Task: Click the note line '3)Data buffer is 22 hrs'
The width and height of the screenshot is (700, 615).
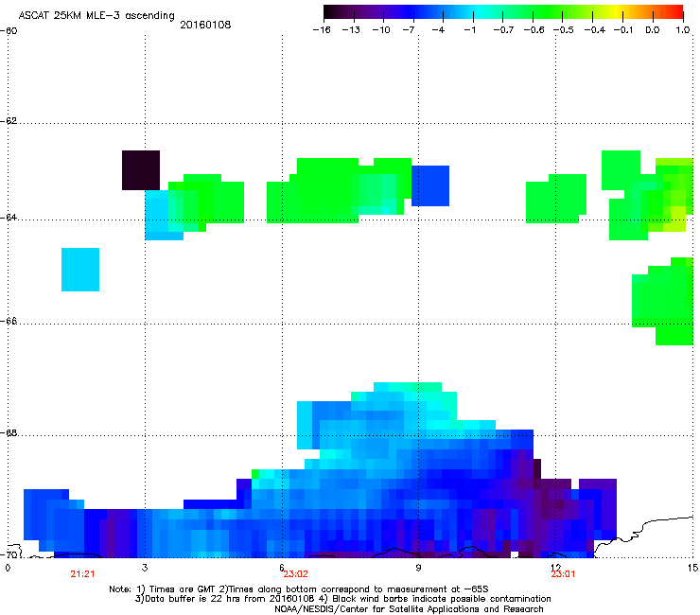Action: click(342, 599)
